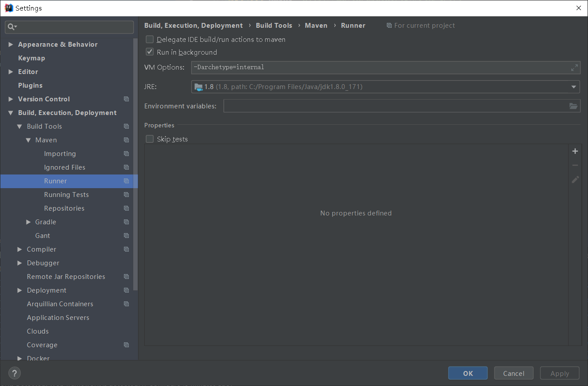
Task: Add a new Maven property
Action: [x=575, y=151]
